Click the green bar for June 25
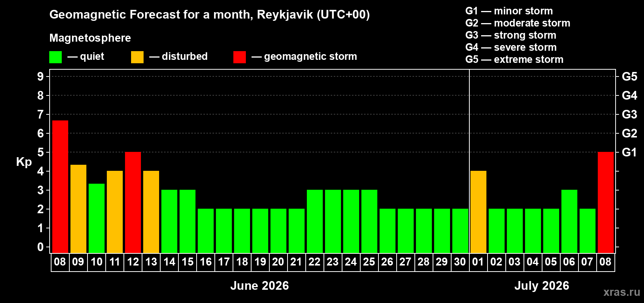The image size is (644, 303). [369, 221]
